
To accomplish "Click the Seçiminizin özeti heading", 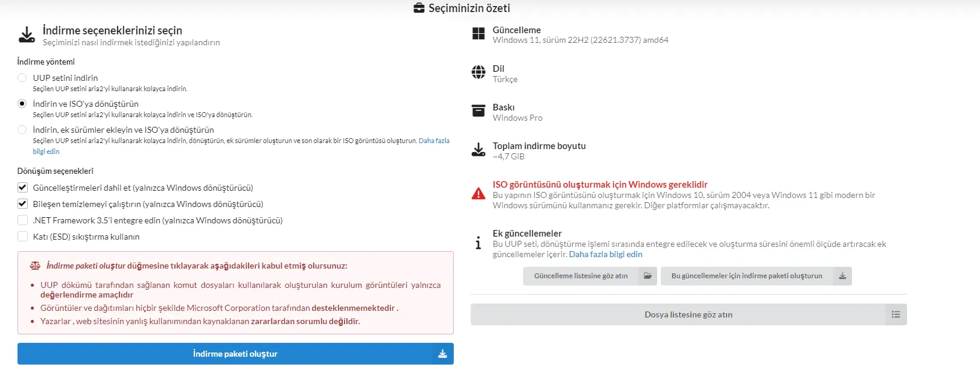I will (469, 8).
